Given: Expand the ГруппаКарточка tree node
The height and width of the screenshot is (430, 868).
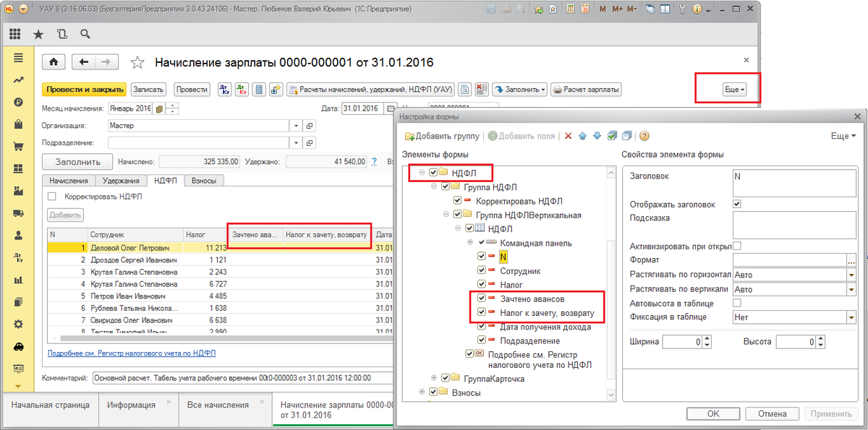Looking at the screenshot, I should [x=433, y=378].
